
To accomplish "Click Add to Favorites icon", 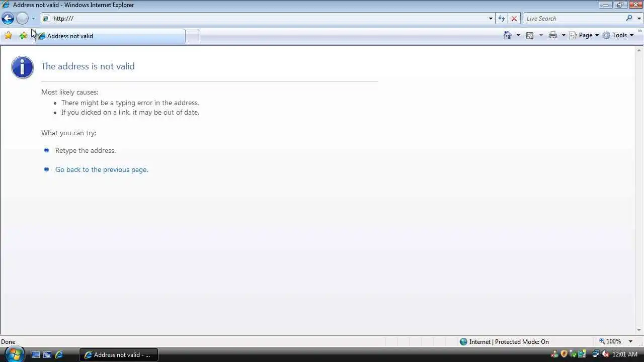I will click(x=23, y=35).
